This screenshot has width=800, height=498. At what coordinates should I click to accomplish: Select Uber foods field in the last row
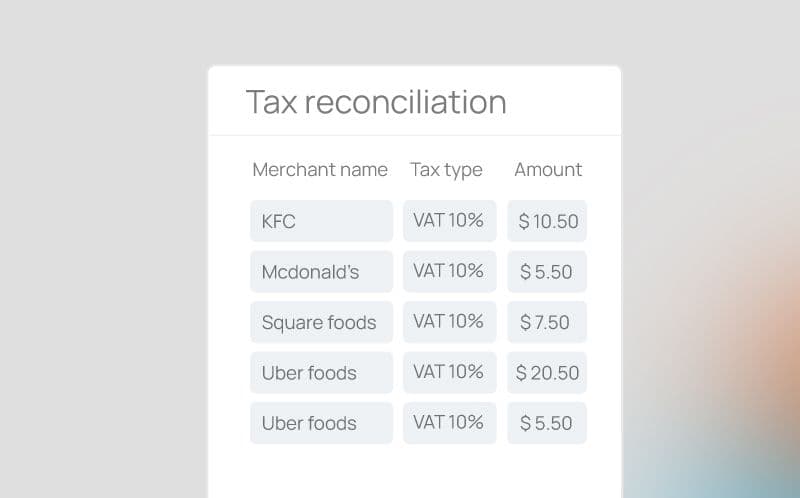click(x=321, y=423)
